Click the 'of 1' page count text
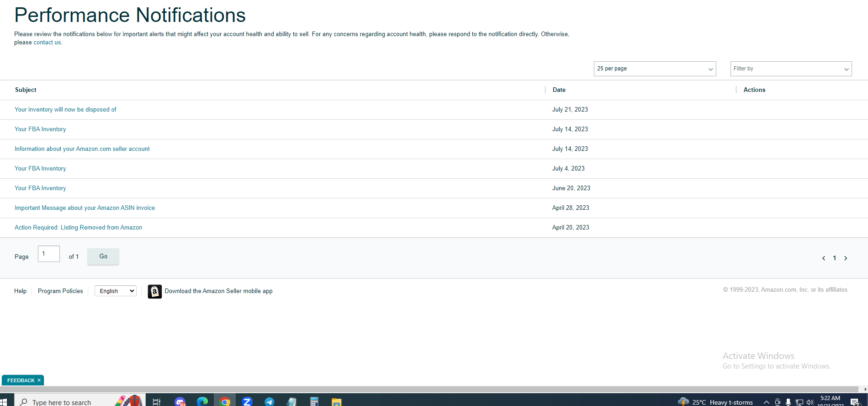The image size is (868, 406). click(x=74, y=257)
